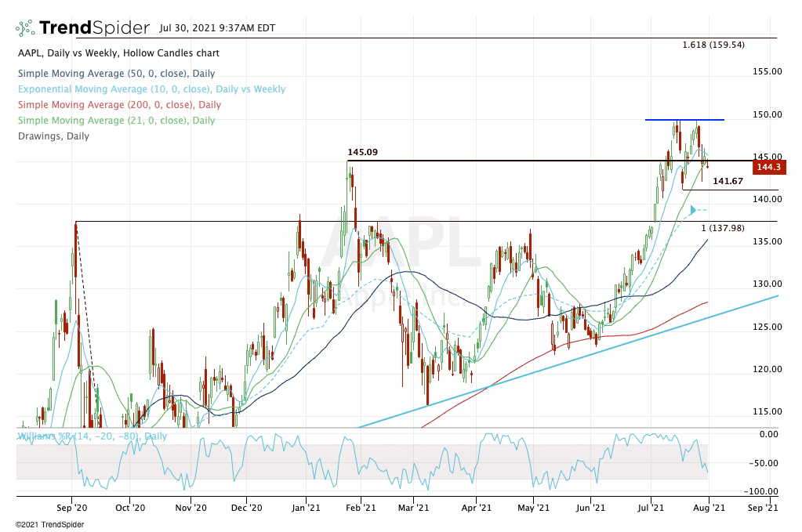Screen dimensions: 802x532
Task: Select the Simple Moving Average 50 legend entry
Action: click(116, 74)
